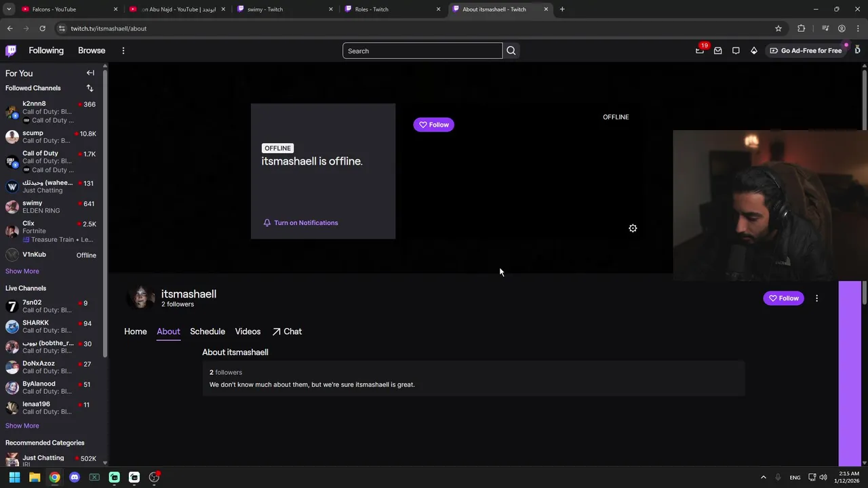Image resolution: width=868 pixels, height=488 pixels.
Task: Open the itsmashaell channel name link
Action: [x=189, y=294]
